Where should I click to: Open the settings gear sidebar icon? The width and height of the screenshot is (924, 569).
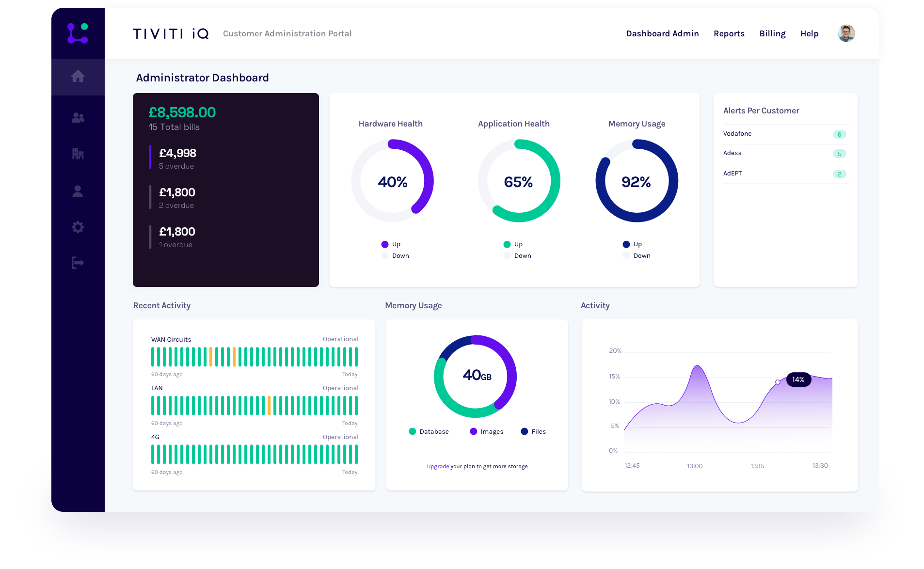tap(78, 227)
